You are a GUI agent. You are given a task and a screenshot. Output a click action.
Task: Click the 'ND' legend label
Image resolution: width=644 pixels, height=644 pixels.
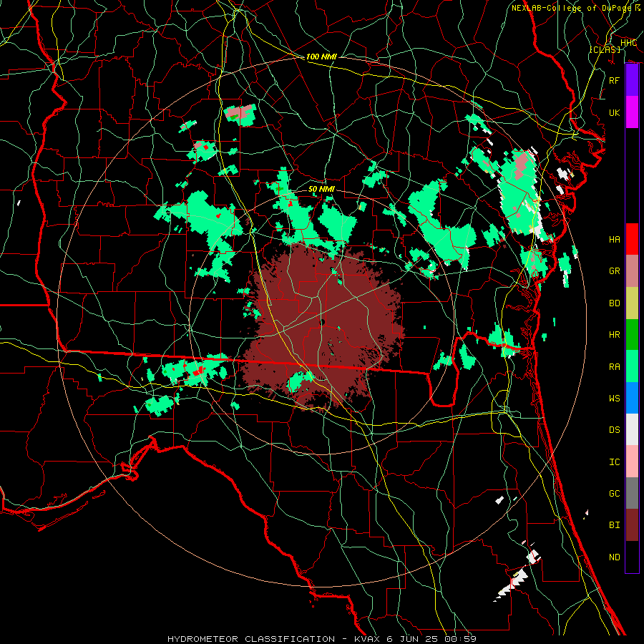click(615, 557)
